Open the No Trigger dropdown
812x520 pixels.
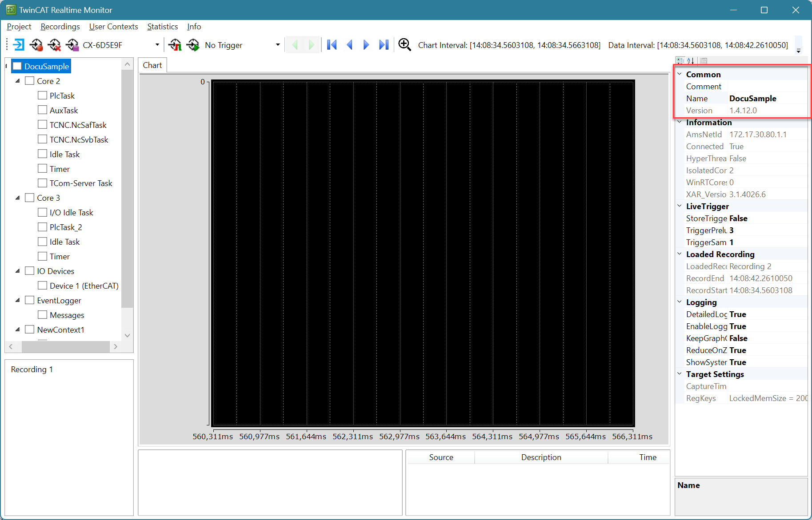278,45
